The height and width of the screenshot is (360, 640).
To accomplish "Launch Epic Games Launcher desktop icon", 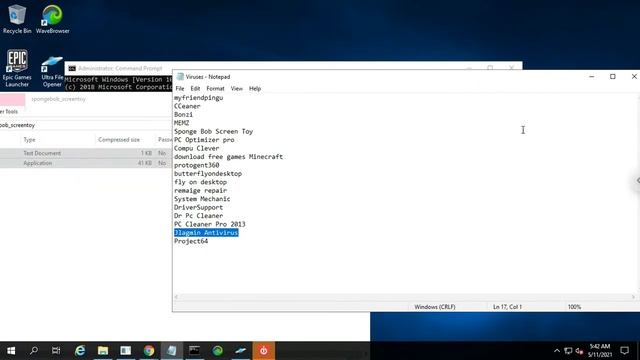I will (x=17, y=68).
